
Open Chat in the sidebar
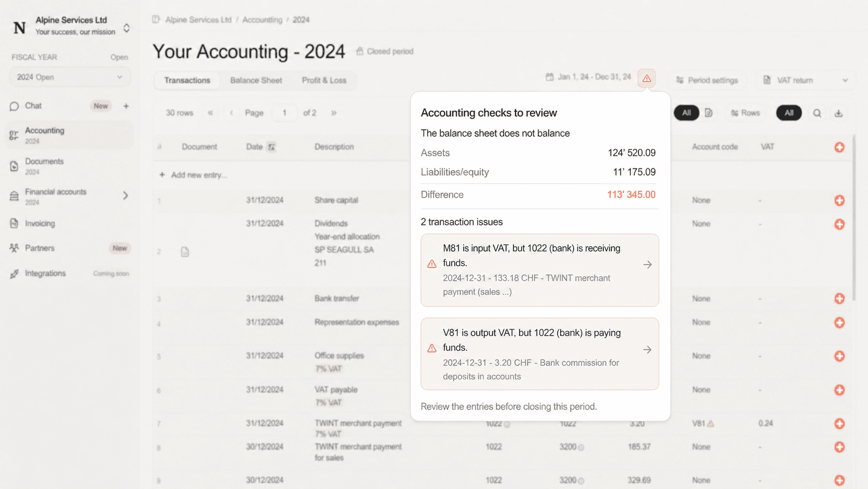pos(33,106)
